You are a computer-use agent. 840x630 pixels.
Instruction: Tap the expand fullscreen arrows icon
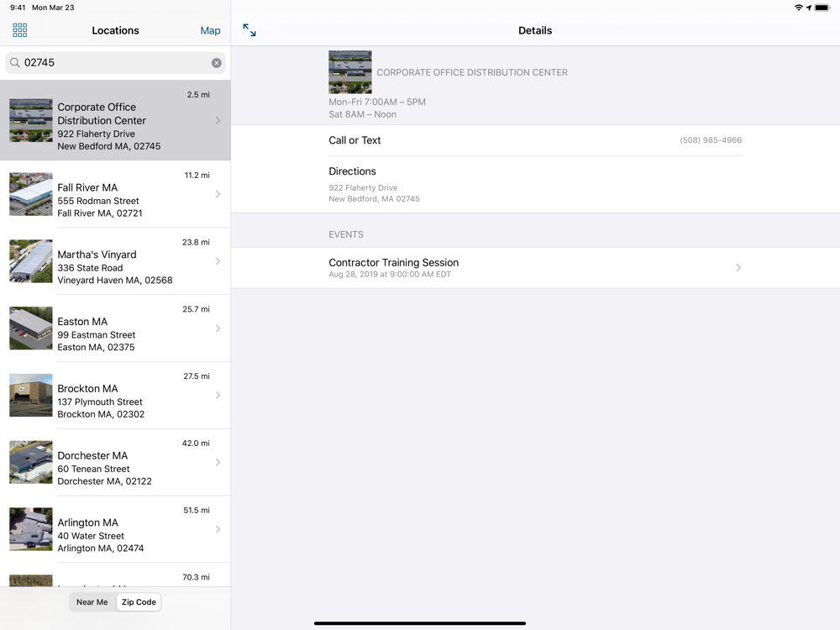(249, 30)
